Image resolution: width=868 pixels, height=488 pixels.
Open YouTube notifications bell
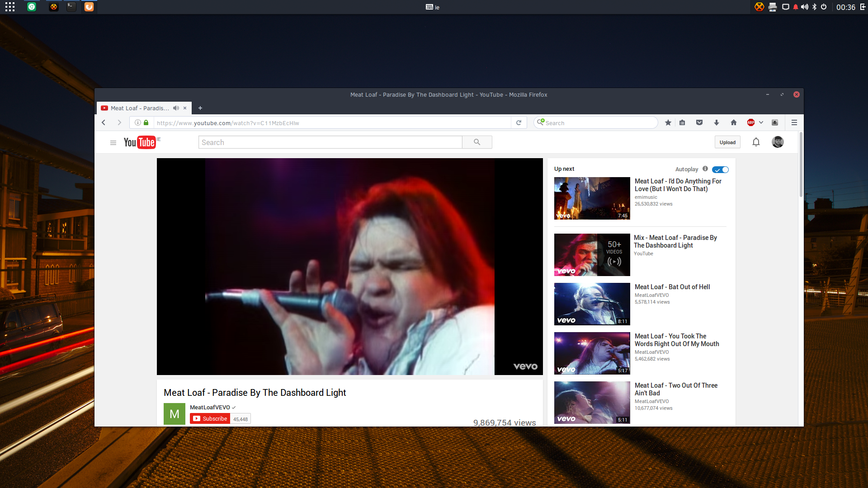tap(756, 142)
